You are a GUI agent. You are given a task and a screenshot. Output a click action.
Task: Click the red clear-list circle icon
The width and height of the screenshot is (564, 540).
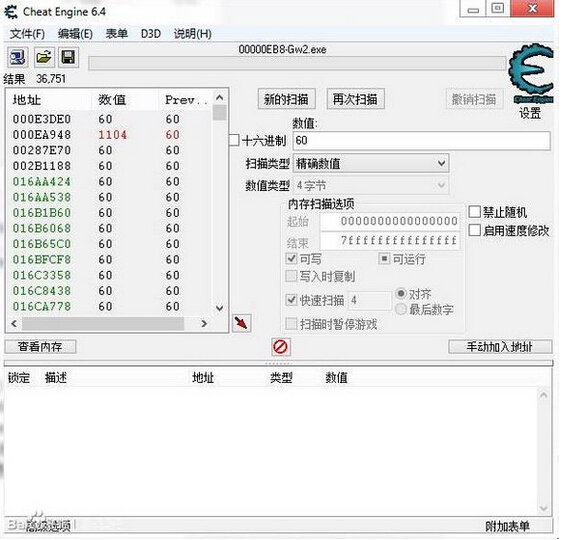(280, 347)
